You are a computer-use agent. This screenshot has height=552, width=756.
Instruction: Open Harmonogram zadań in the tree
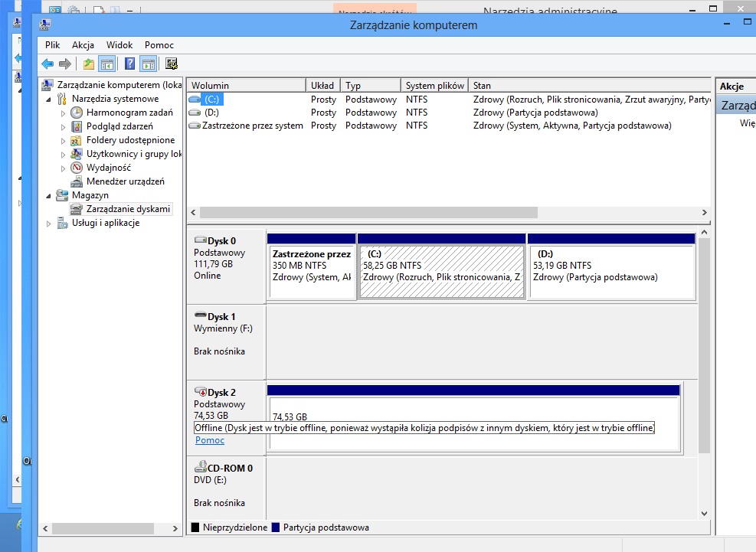point(129,113)
